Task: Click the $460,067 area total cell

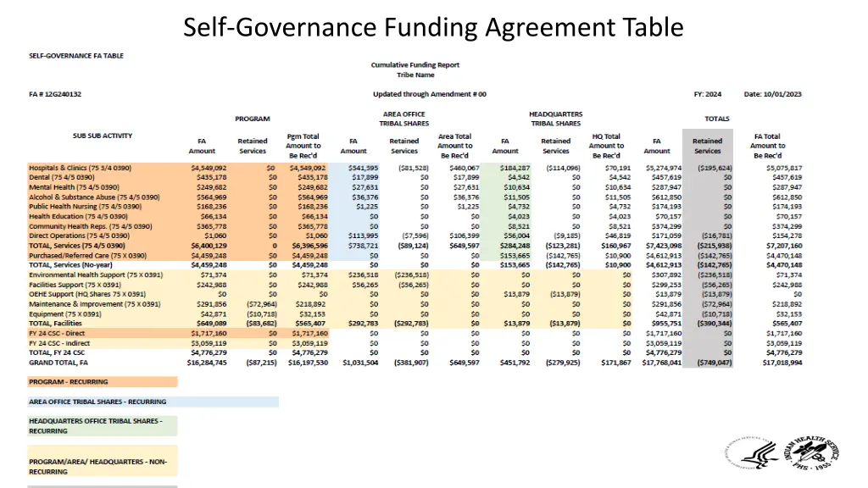Action: [465, 168]
